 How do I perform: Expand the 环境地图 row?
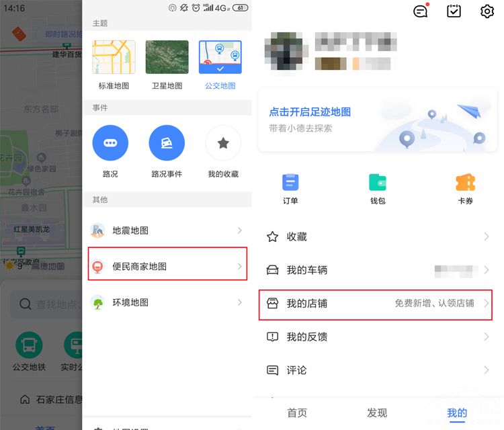[167, 302]
